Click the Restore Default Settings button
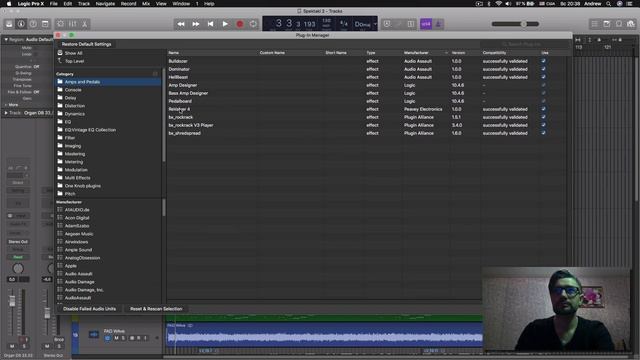 (87, 44)
